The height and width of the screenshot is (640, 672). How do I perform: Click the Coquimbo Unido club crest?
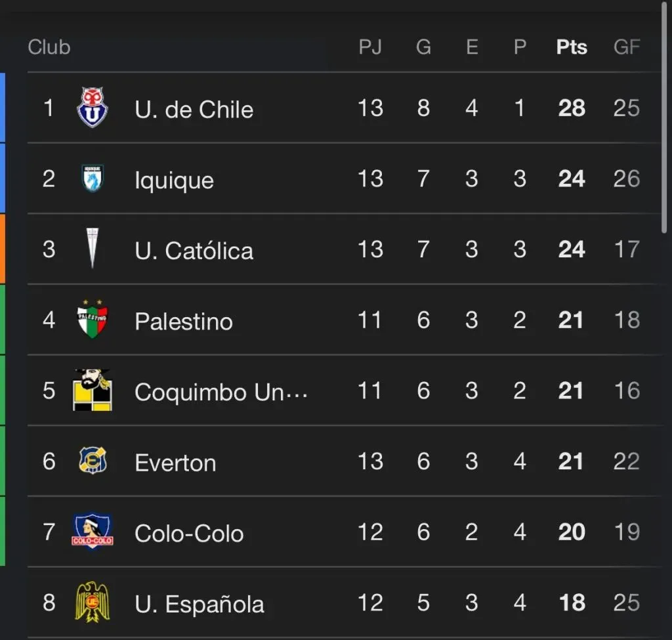point(92,390)
